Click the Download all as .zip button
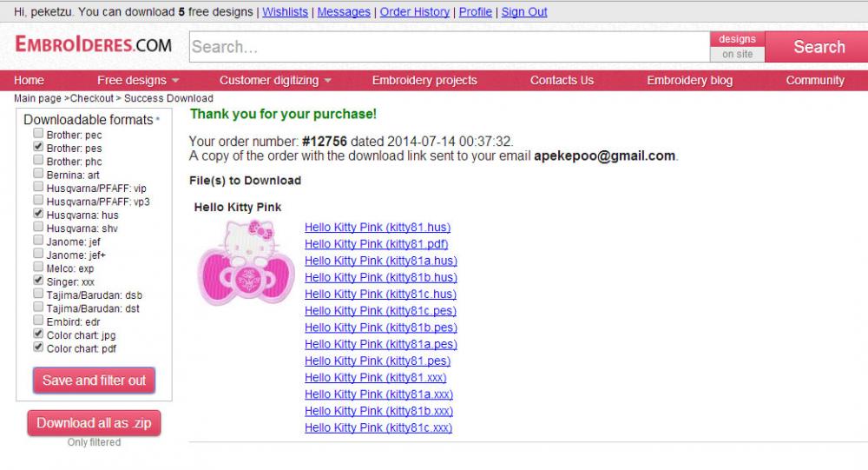 coord(94,423)
